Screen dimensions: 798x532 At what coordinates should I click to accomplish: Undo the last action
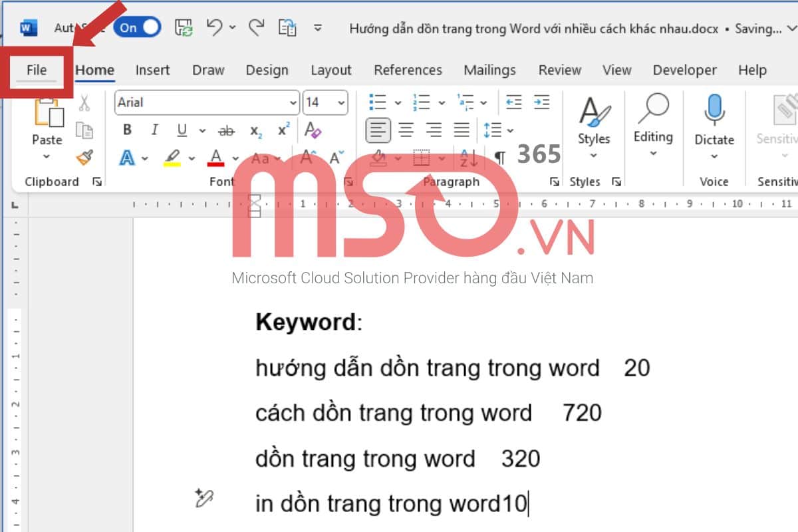(214, 27)
